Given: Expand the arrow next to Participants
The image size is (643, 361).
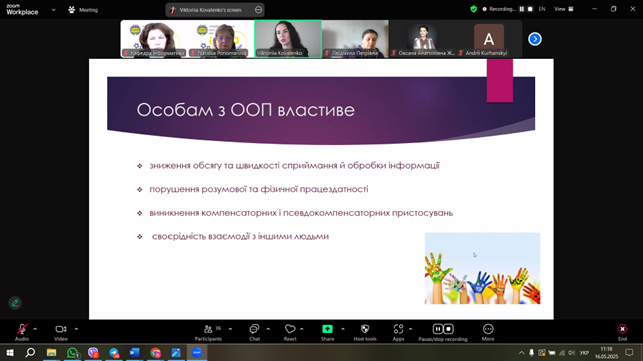Looking at the screenshot, I should (230, 329).
